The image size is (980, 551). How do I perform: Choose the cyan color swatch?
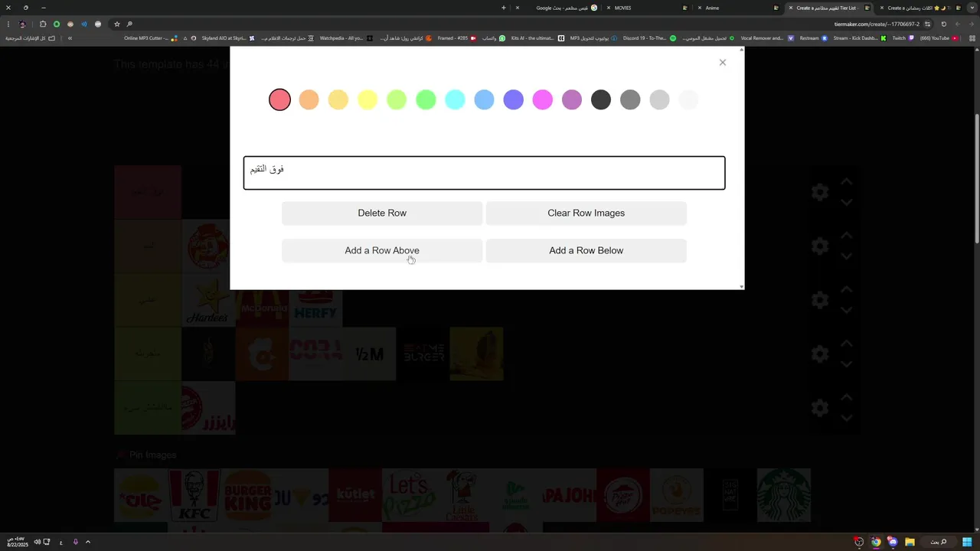pos(455,99)
